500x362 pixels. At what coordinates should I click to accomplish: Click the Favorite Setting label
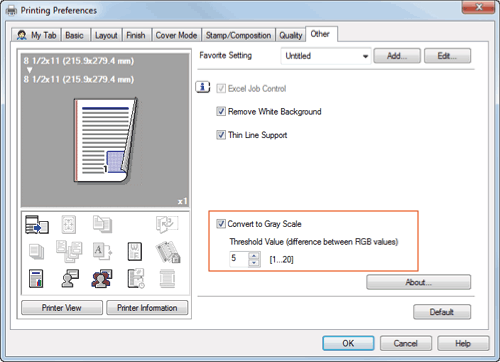[x=226, y=55]
